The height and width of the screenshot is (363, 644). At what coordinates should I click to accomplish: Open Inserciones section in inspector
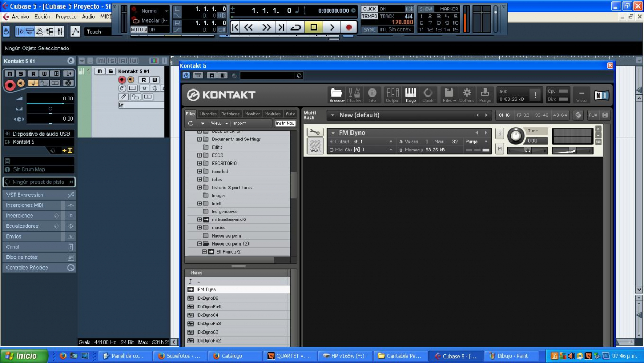click(x=39, y=216)
